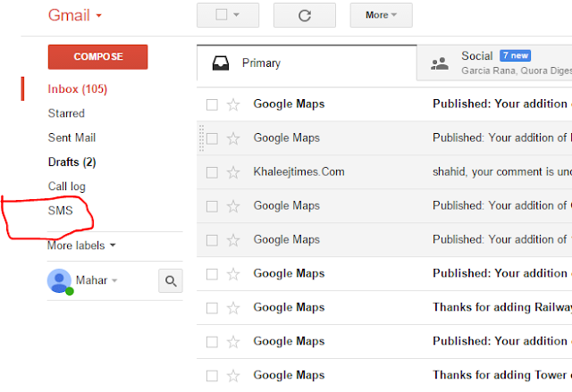The height and width of the screenshot is (392, 572).
Task: Click the refresh inbox icon
Action: 305,15
